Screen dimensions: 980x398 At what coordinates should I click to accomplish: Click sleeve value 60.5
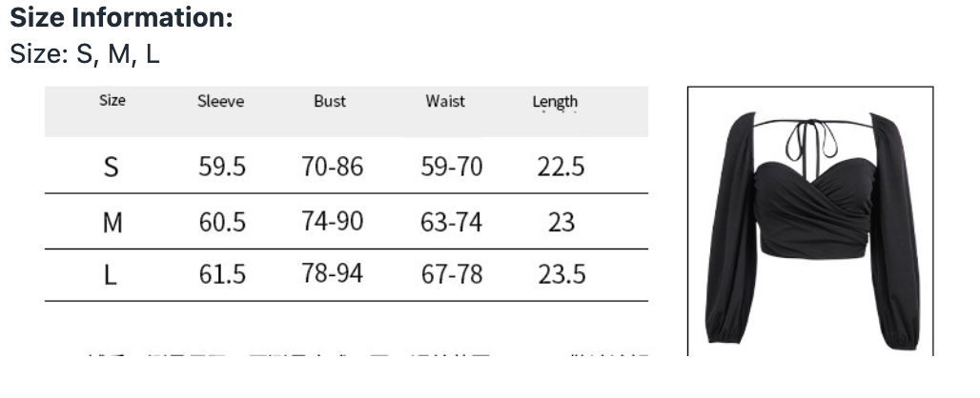point(222,222)
